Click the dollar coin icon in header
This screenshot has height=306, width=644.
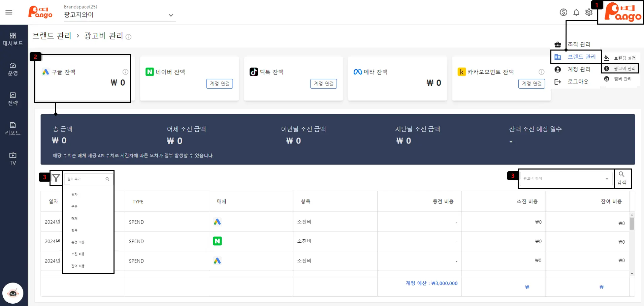click(563, 12)
